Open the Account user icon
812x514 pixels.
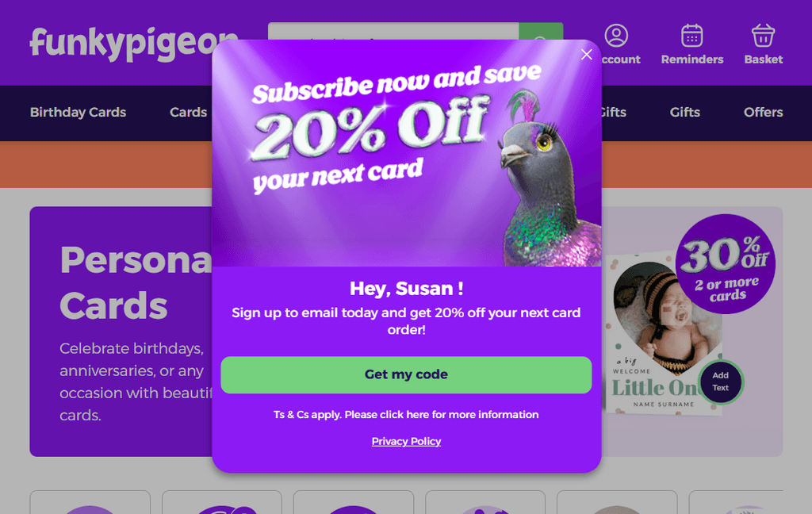click(x=616, y=36)
